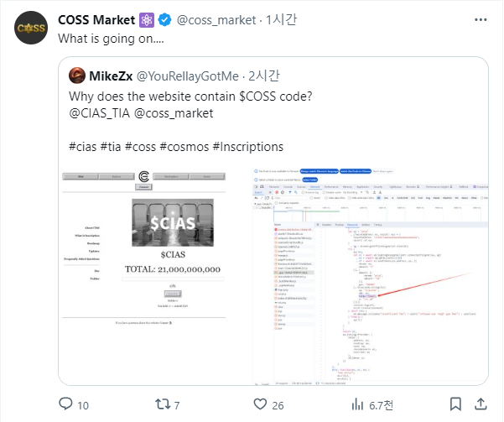Repost the tweet with retweet icon
Viewport: 504px width, 422px height.
[x=163, y=404]
